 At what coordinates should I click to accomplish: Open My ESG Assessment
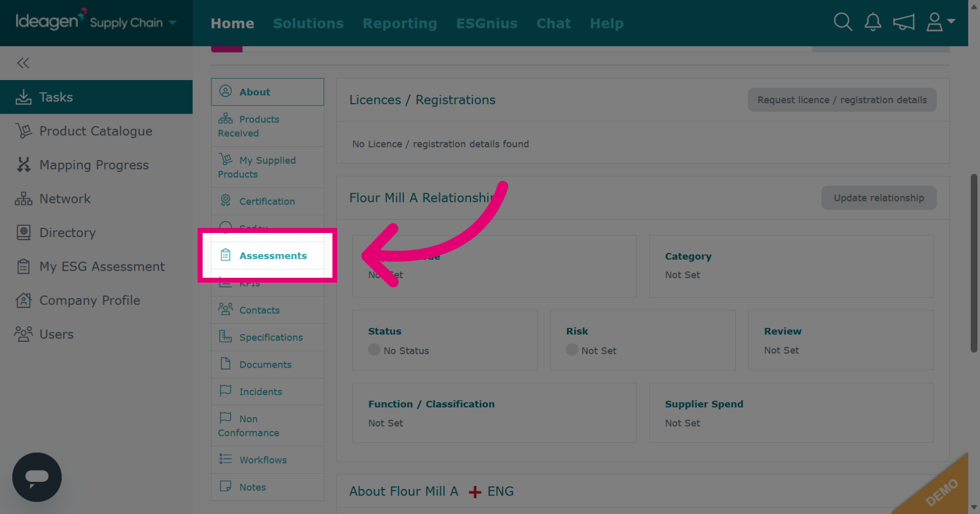coord(96,266)
